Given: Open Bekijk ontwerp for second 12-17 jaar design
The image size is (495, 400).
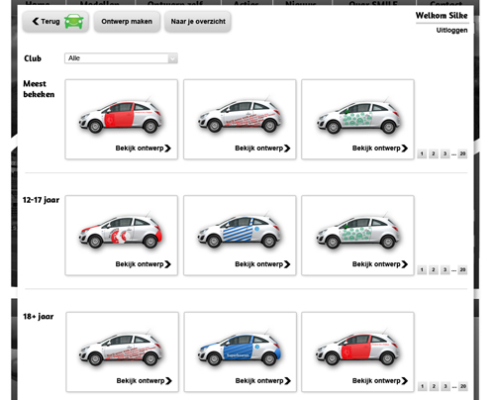Looking at the screenshot, I should [x=262, y=264].
